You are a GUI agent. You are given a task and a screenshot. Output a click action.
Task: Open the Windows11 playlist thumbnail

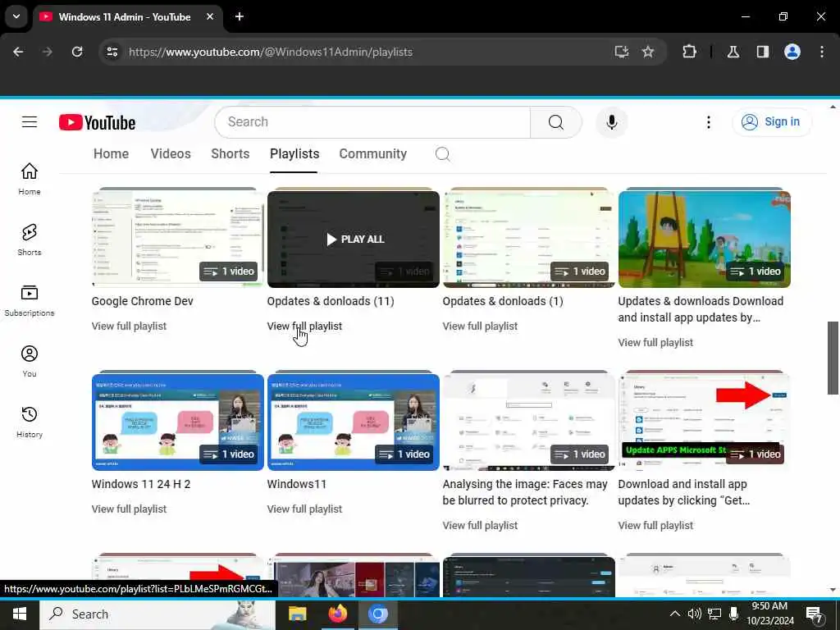353,422
